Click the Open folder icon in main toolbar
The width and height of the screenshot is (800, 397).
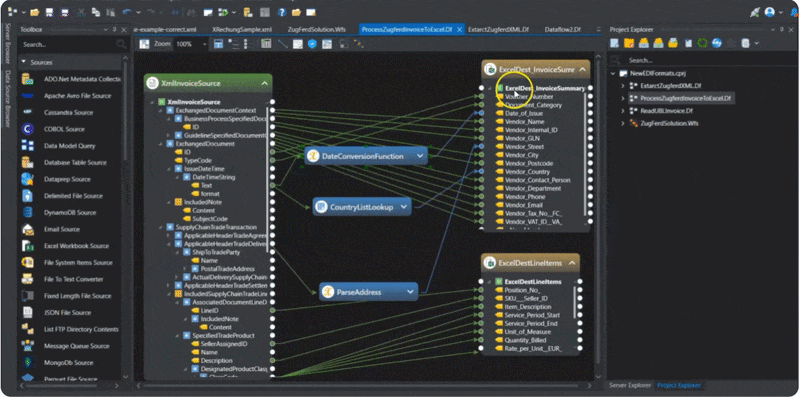point(34,12)
